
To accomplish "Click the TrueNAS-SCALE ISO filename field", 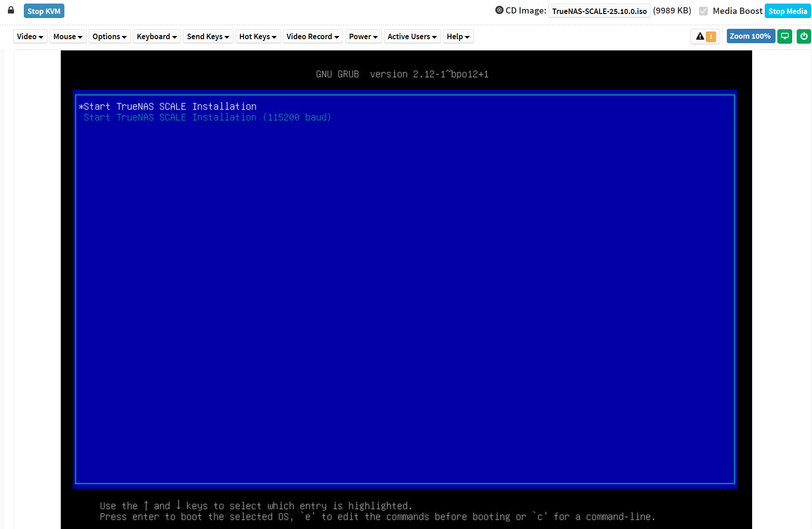I will click(599, 11).
